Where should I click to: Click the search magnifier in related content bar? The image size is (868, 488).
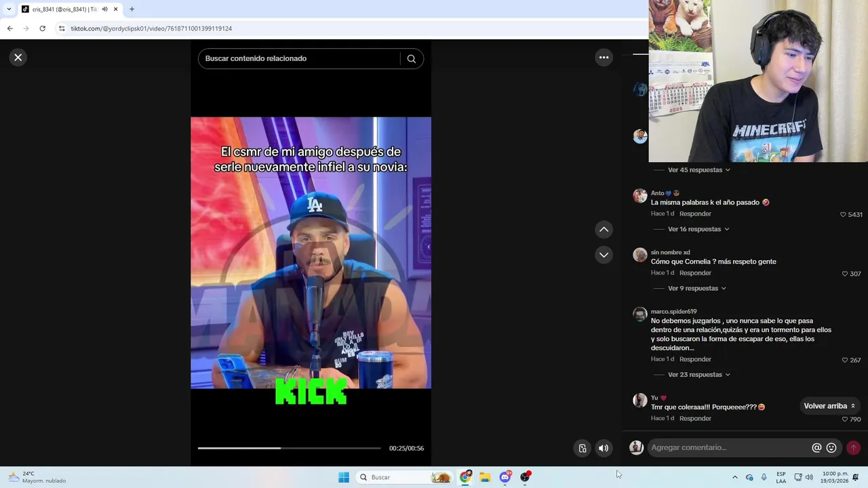[x=411, y=59]
